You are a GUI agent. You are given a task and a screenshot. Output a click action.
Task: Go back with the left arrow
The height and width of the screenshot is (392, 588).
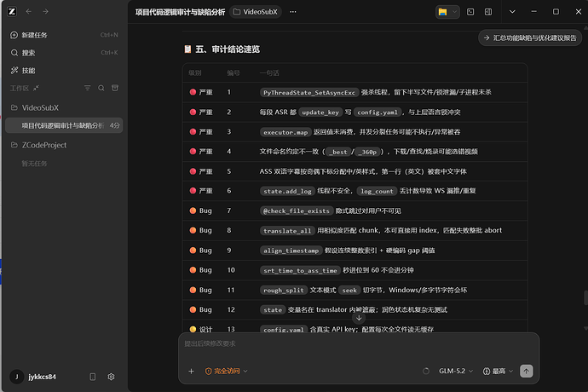pyautogui.click(x=28, y=12)
